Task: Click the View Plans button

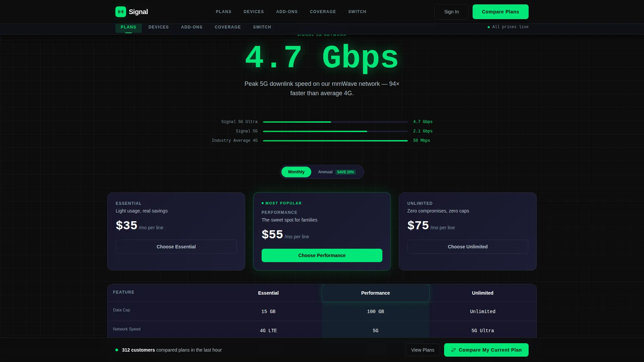Action: [423, 350]
